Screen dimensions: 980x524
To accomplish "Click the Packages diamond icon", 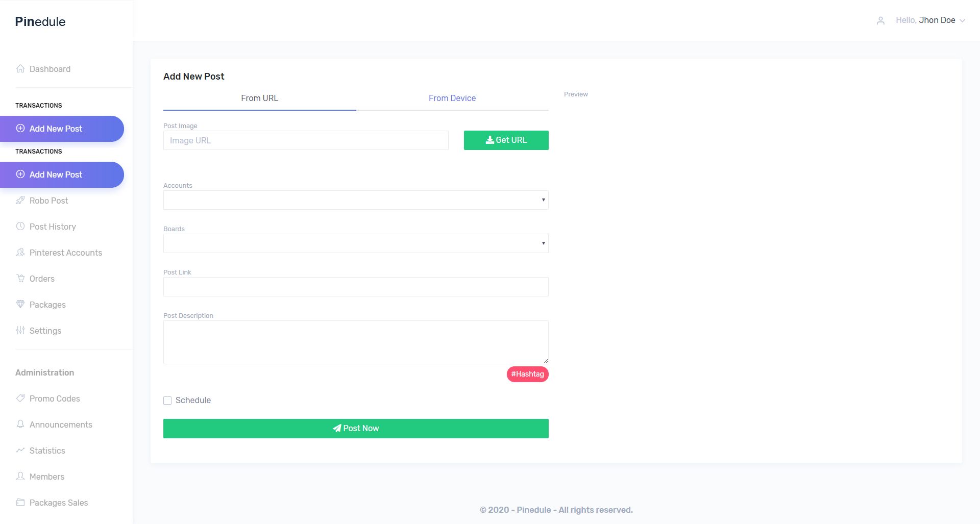I will [x=20, y=304].
